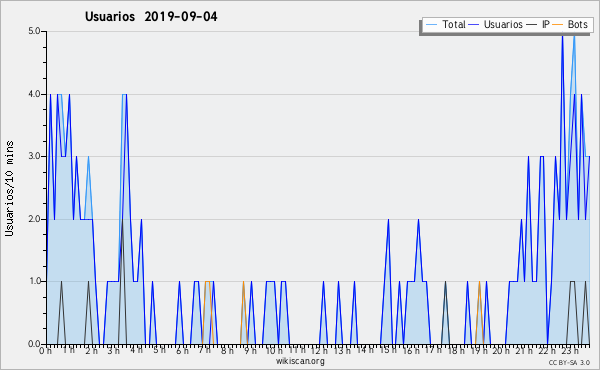Click the chart title 'Usuarios 2019-09-04'
The height and width of the screenshot is (370, 600).
151,17
